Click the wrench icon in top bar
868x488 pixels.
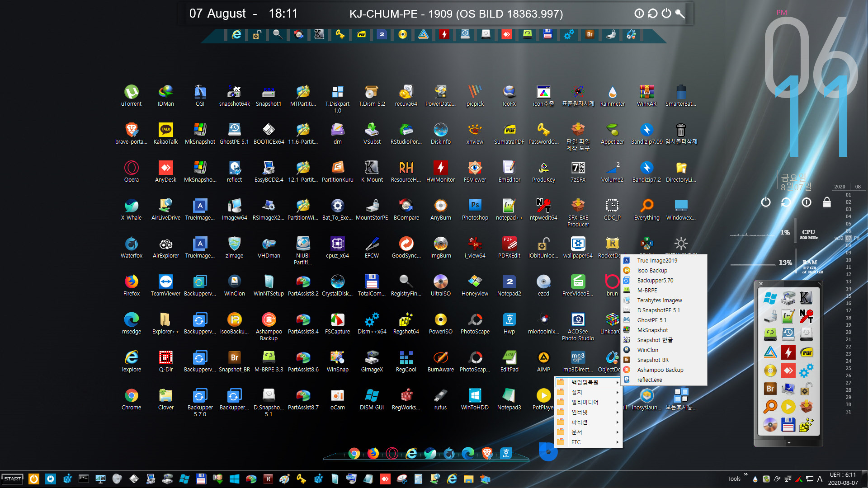[680, 14]
